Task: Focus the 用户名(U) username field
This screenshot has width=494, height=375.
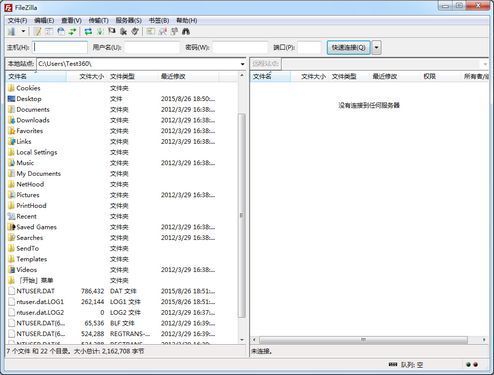Action: click(x=152, y=47)
